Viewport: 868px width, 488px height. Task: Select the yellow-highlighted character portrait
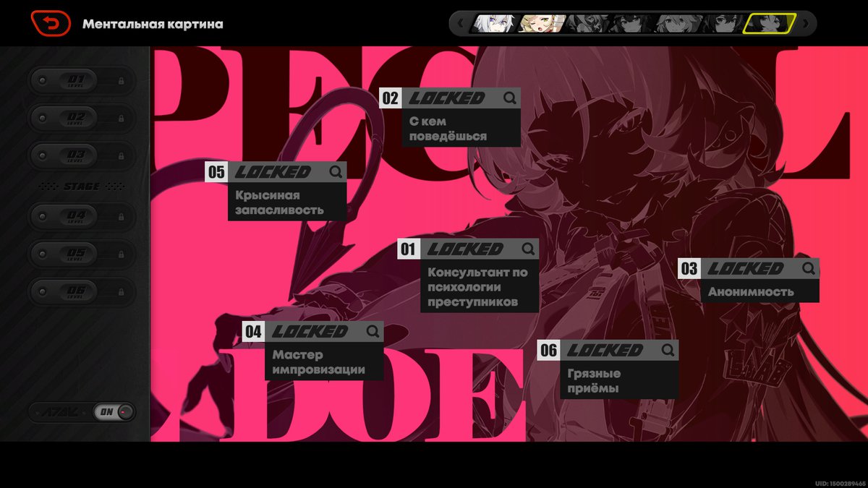pyautogui.click(x=769, y=24)
